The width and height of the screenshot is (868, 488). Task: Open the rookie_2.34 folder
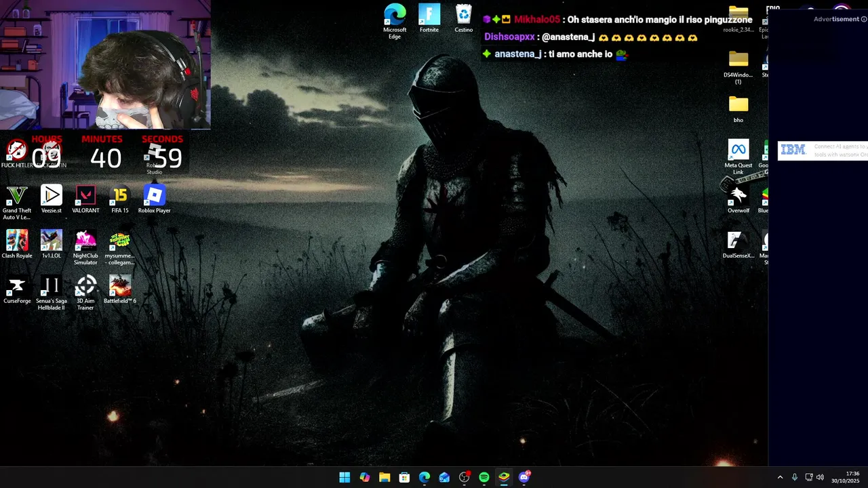(738, 19)
